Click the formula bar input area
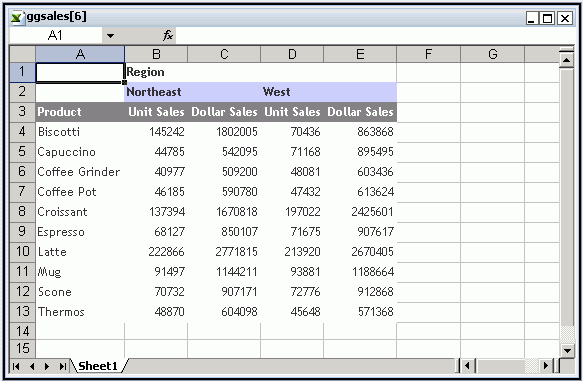Viewport: 583px width, 381px height. (x=375, y=36)
